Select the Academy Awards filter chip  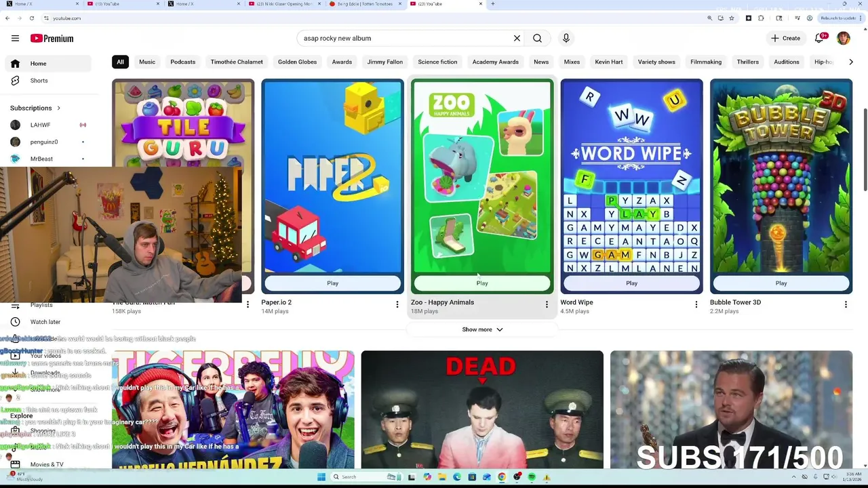(496, 62)
